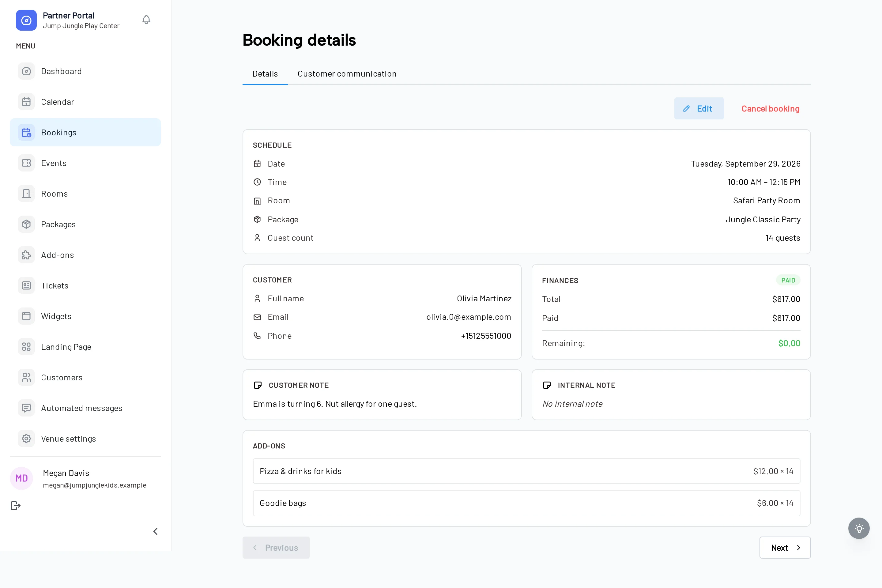Click the Goodie bags add-on row
The image size is (882, 588).
tap(526, 503)
